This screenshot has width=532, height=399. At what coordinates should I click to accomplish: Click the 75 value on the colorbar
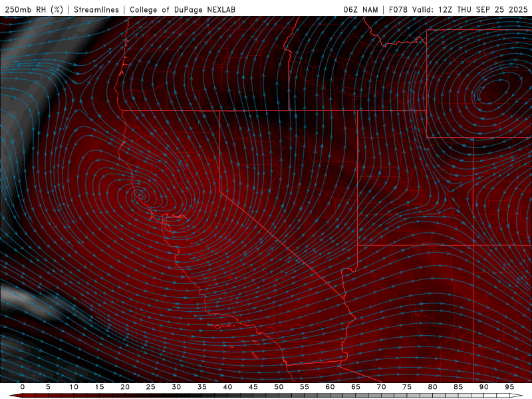click(406, 387)
